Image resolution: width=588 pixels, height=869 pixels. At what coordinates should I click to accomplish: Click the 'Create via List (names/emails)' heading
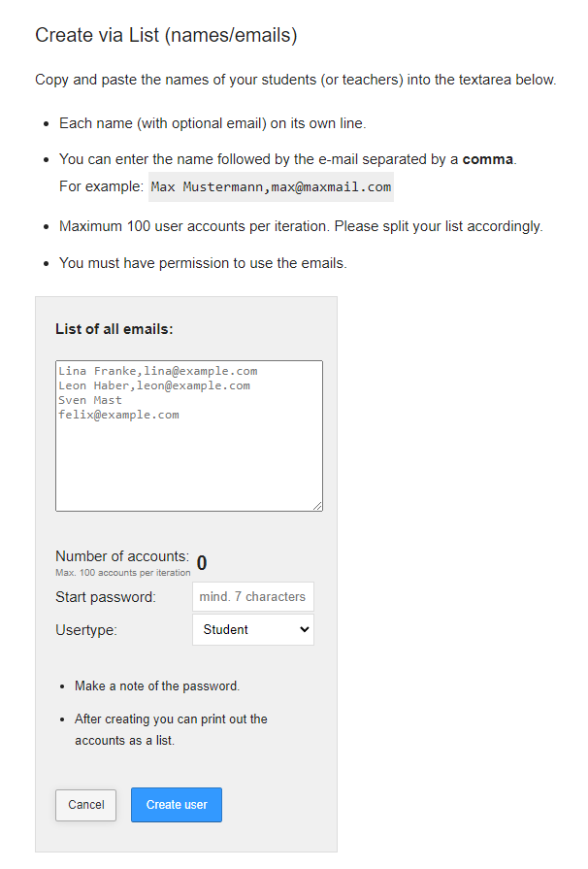[166, 36]
